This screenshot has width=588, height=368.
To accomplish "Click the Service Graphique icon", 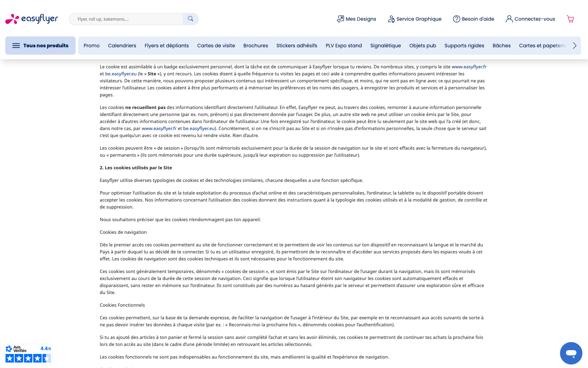I will [391, 19].
